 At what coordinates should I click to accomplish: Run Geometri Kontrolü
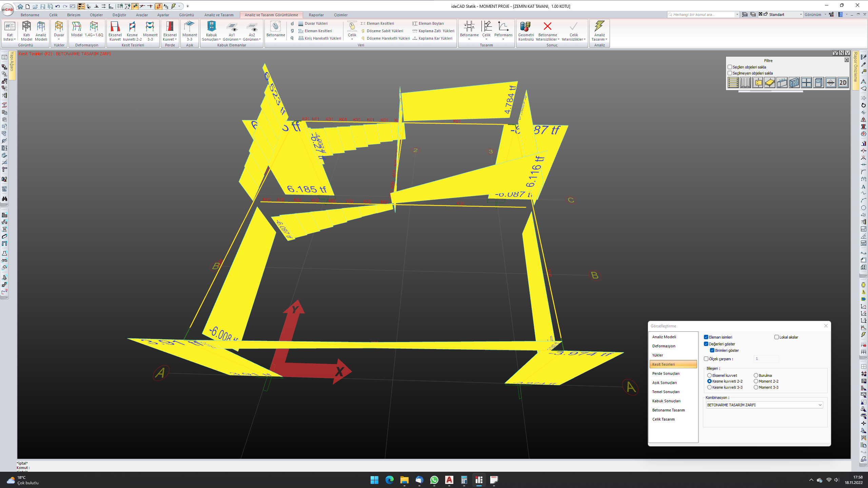pyautogui.click(x=526, y=31)
